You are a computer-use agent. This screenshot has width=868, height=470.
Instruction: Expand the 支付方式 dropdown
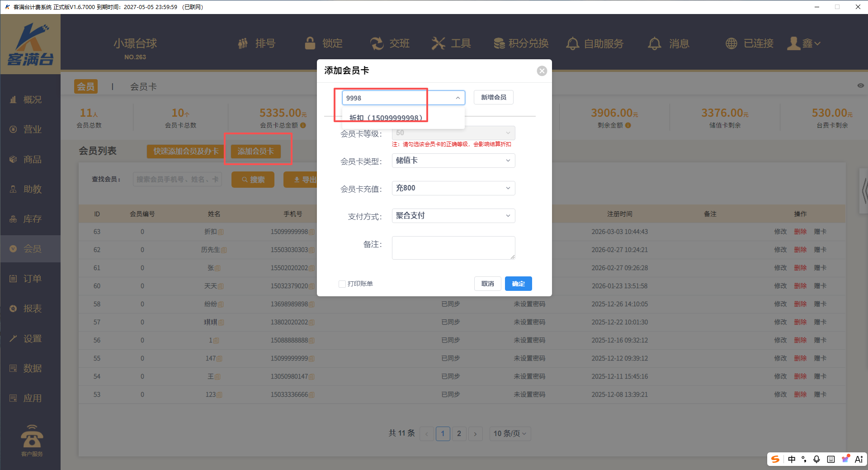coord(453,216)
